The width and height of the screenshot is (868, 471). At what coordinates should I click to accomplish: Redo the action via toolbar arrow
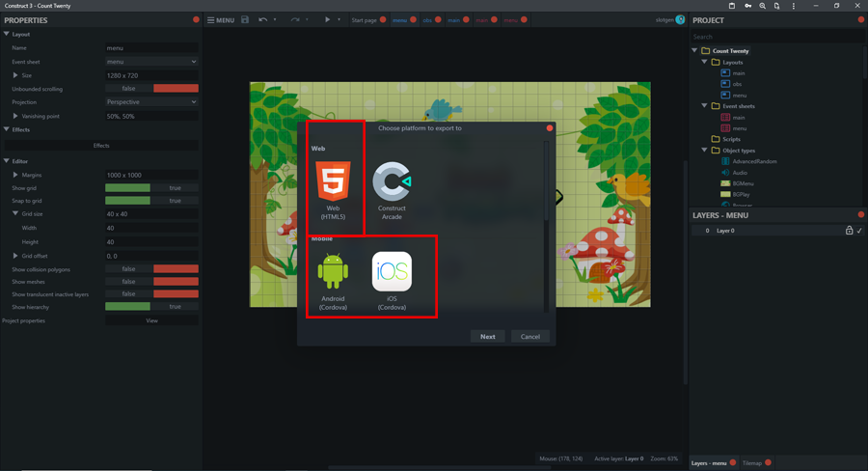click(x=295, y=19)
